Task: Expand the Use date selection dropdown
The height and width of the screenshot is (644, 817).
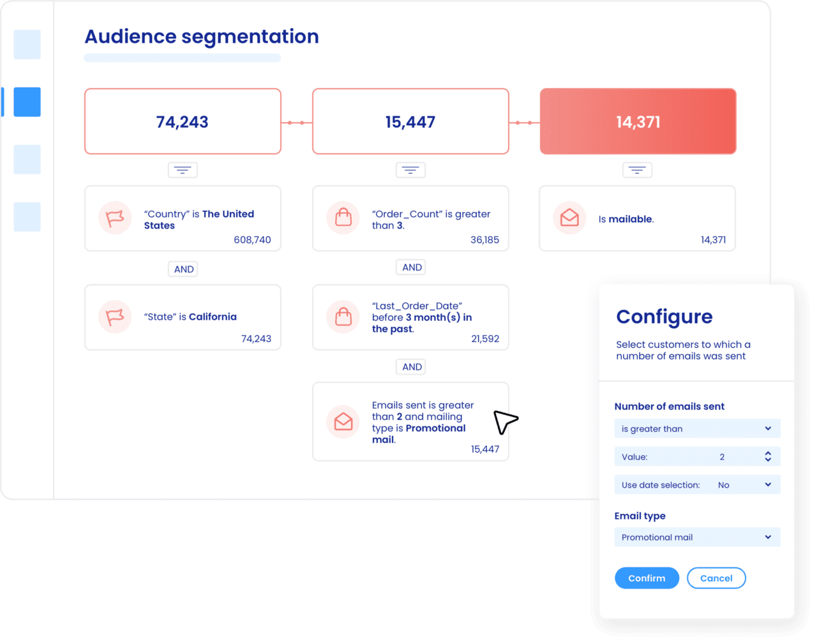Action: coord(697,485)
